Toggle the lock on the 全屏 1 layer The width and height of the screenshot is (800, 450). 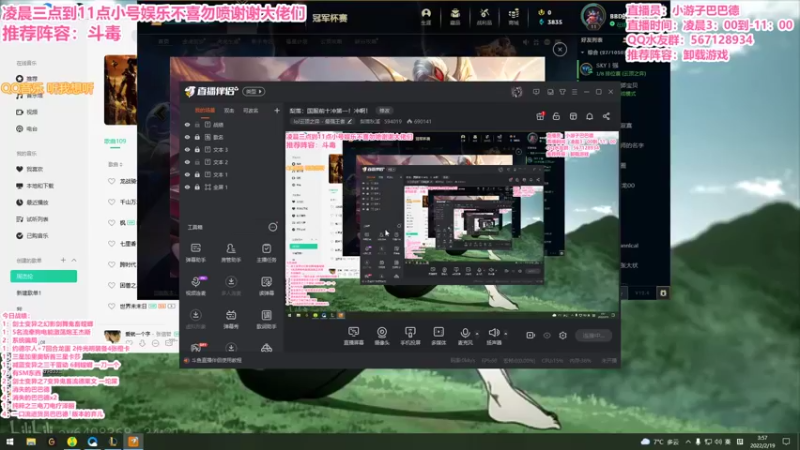tap(197, 187)
